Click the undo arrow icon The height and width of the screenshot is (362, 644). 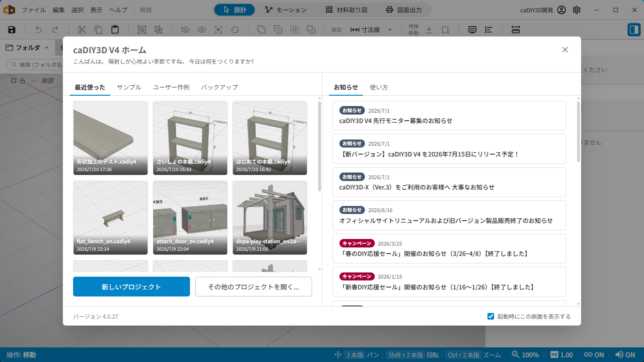click(39, 30)
